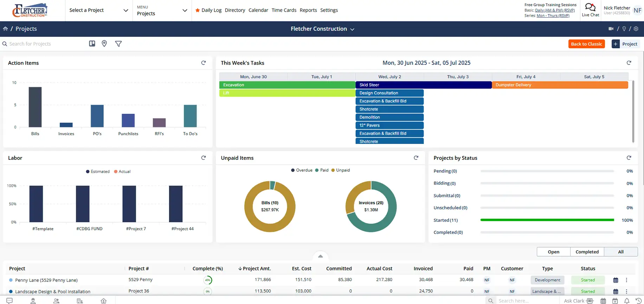Refresh the Labor chart panel
The width and height of the screenshot is (644, 304).
tap(204, 158)
